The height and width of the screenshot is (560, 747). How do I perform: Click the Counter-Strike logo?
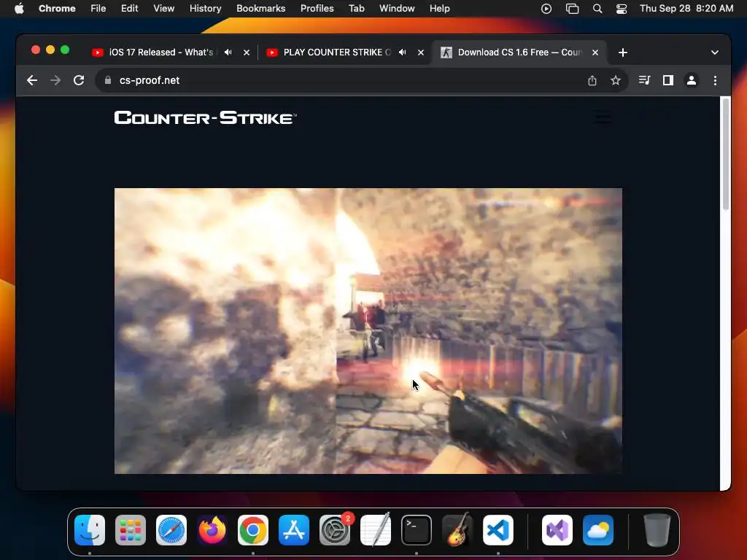click(x=205, y=117)
